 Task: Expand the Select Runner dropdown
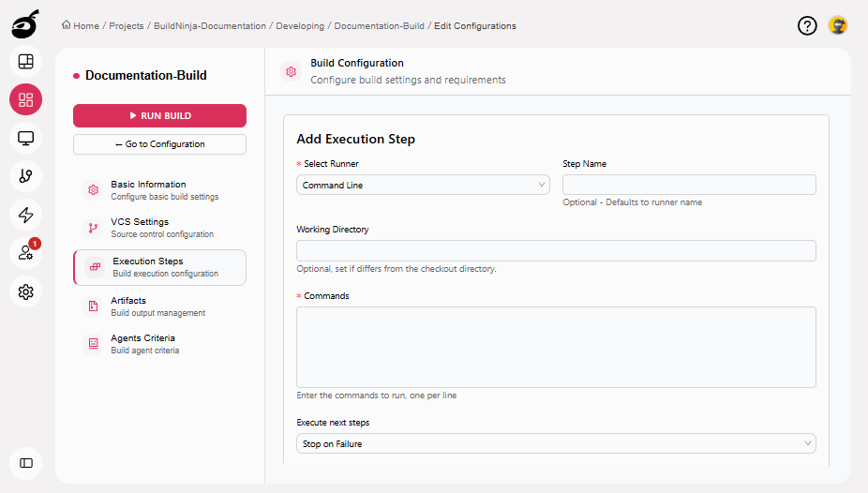tap(423, 186)
